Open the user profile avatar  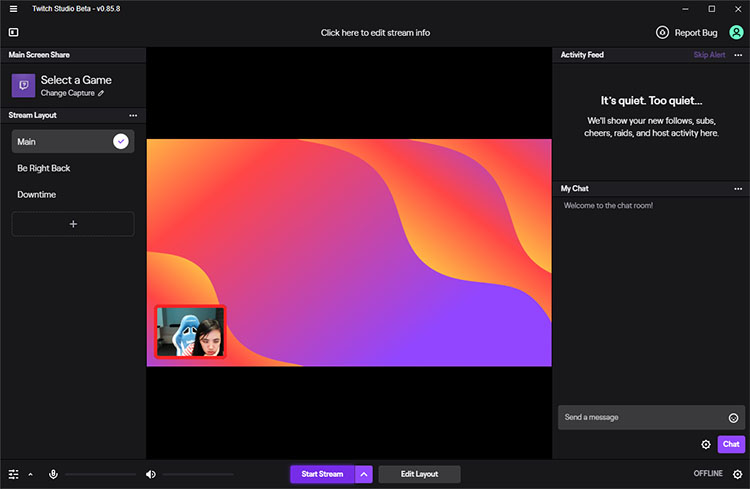736,32
